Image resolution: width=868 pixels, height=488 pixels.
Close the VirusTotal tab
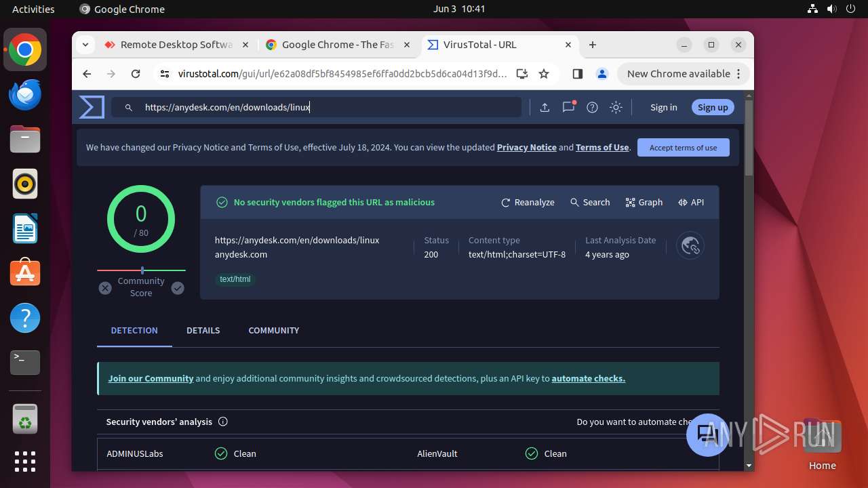coord(568,45)
